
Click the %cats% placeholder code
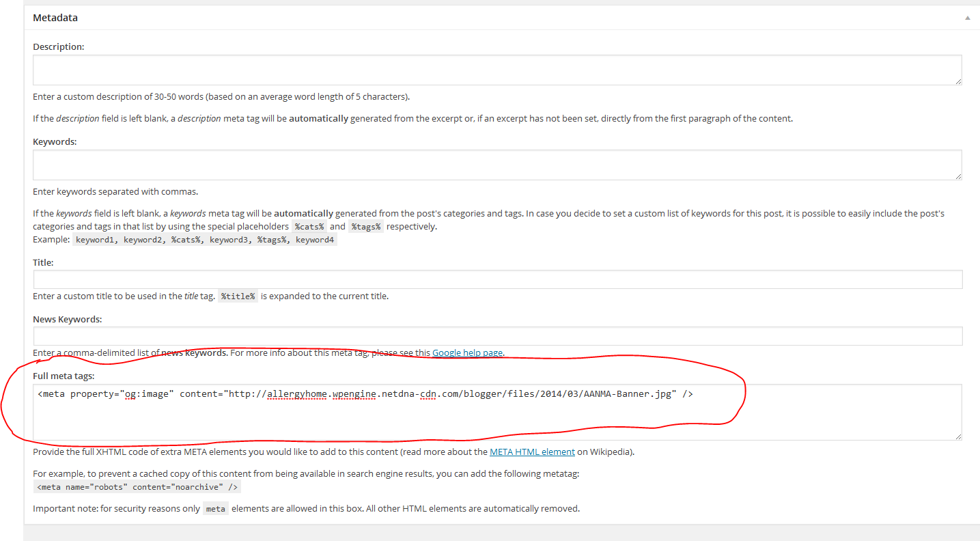309,227
